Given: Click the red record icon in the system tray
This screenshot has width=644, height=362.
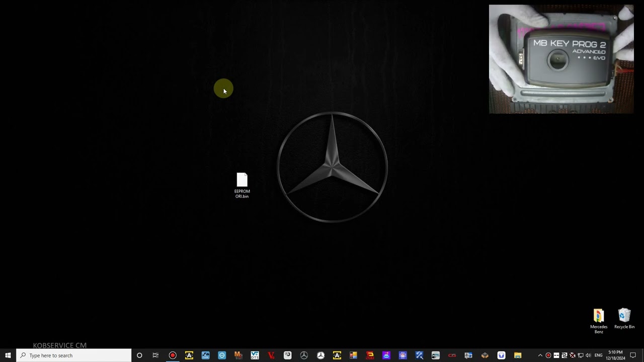Looking at the screenshot, I should click(x=548, y=355).
